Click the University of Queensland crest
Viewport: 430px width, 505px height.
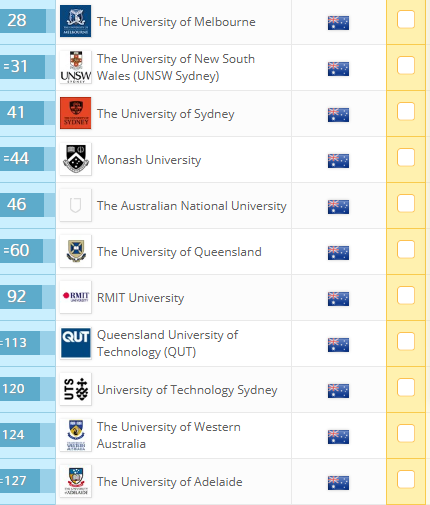[x=76, y=251]
